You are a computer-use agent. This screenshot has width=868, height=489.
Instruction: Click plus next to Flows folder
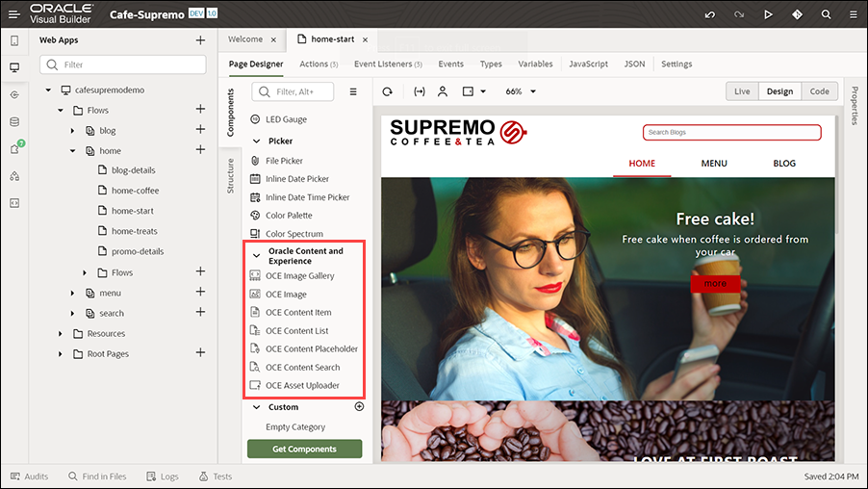pyautogui.click(x=200, y=109)
